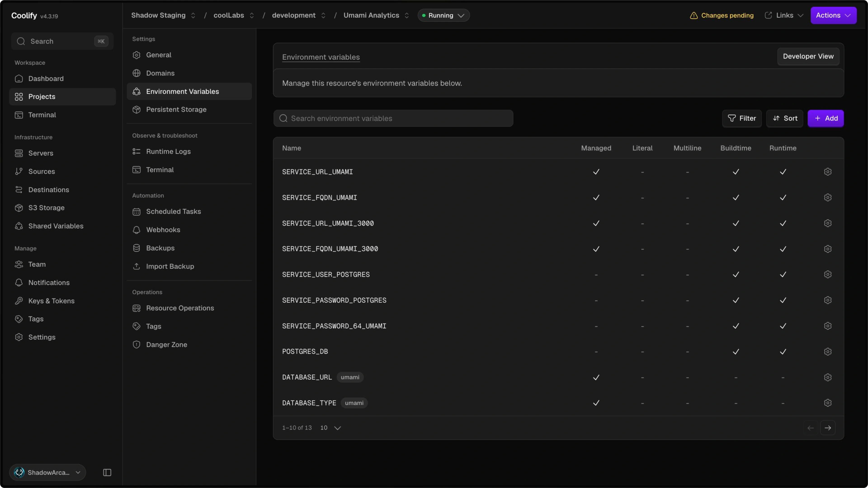Click the ⌘K search shortcut badge
This screenshot has height=488, width=868.
click(x=101, y=41)
